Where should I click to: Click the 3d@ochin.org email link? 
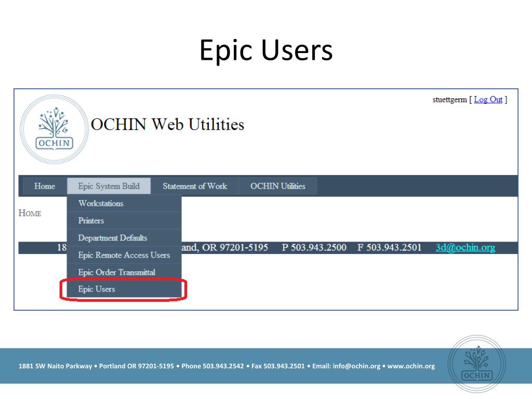465,247
